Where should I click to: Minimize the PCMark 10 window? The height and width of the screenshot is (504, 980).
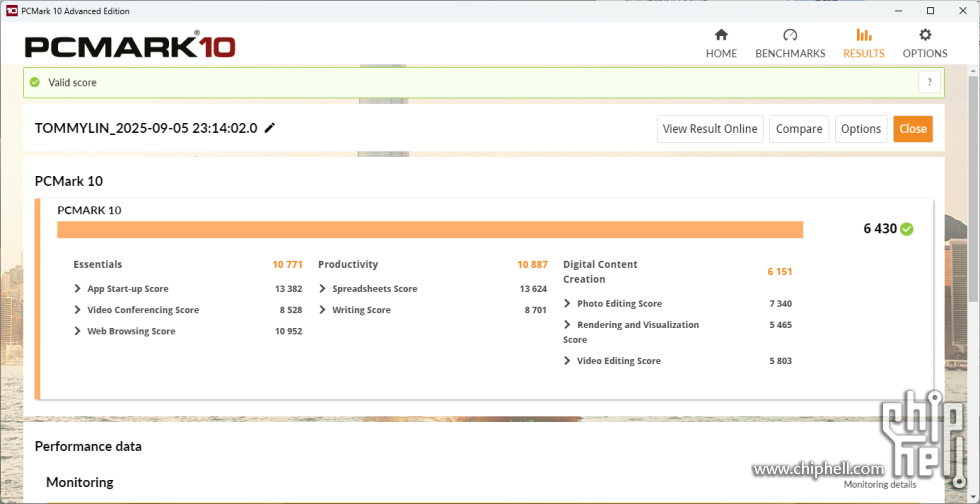897,11
